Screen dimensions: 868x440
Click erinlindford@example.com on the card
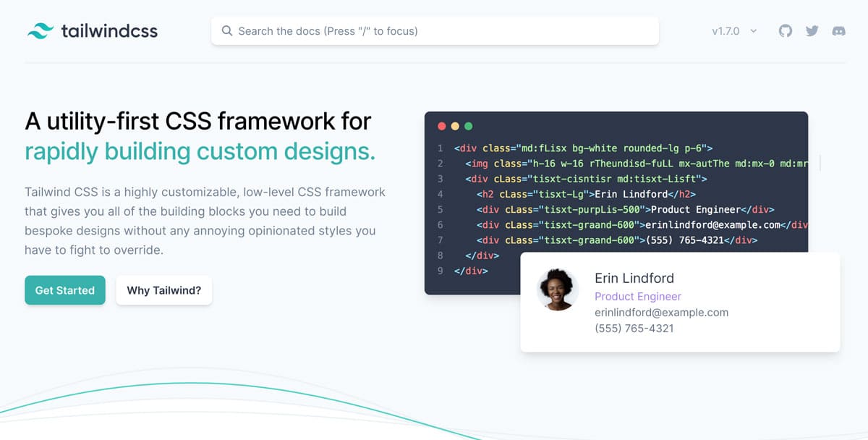coord(661,313)
